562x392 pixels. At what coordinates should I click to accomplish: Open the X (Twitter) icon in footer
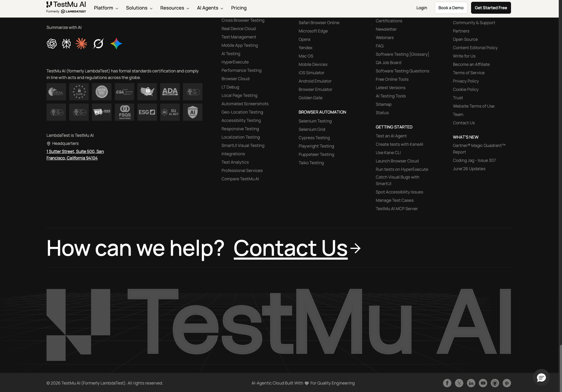pyautogui.click(x=459, y=383)
